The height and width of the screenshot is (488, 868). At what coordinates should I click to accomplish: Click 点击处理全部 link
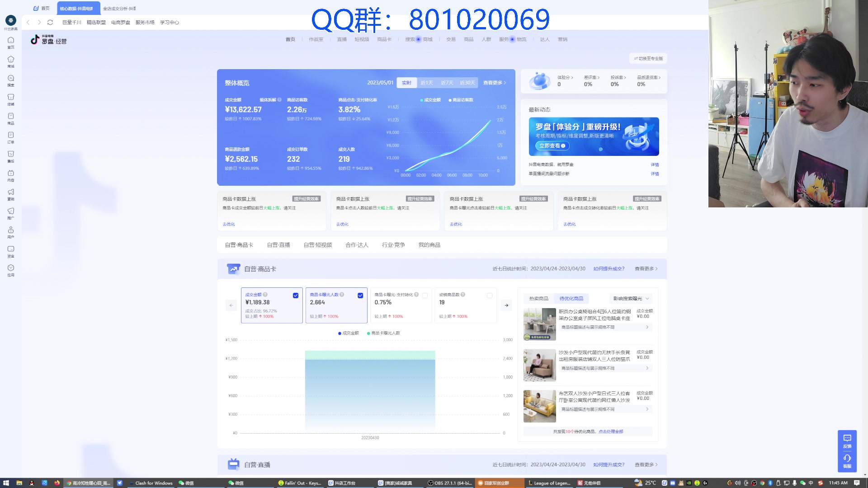(x=611, y=432)
